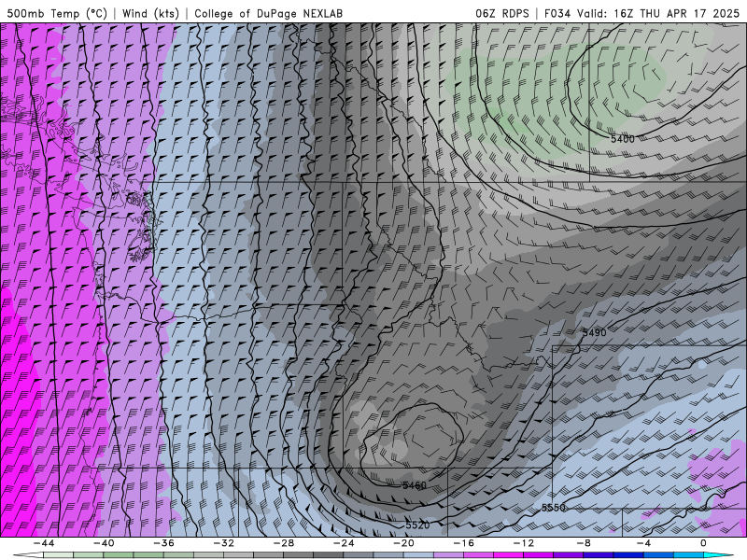Click the -12 colorbar tick label
747x560 pixels.
524,543
